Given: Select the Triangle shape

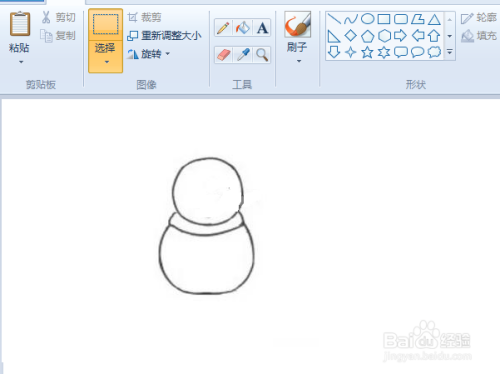Looking at the screenshot, I should point(434,19).
